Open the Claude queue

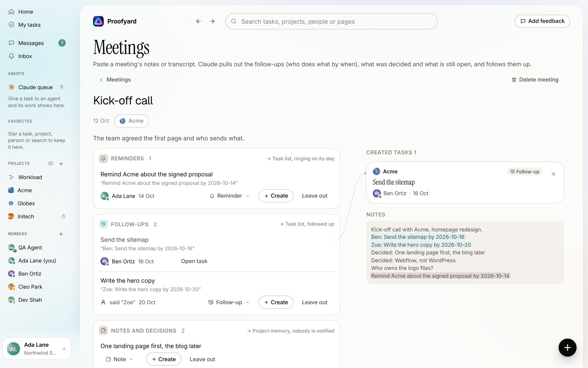37,87
